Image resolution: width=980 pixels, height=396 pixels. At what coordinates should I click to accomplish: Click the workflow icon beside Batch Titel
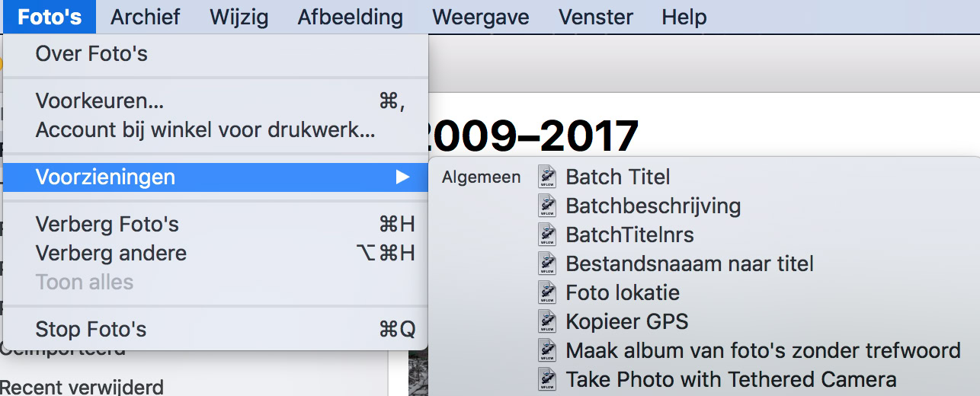click(546, 177)
